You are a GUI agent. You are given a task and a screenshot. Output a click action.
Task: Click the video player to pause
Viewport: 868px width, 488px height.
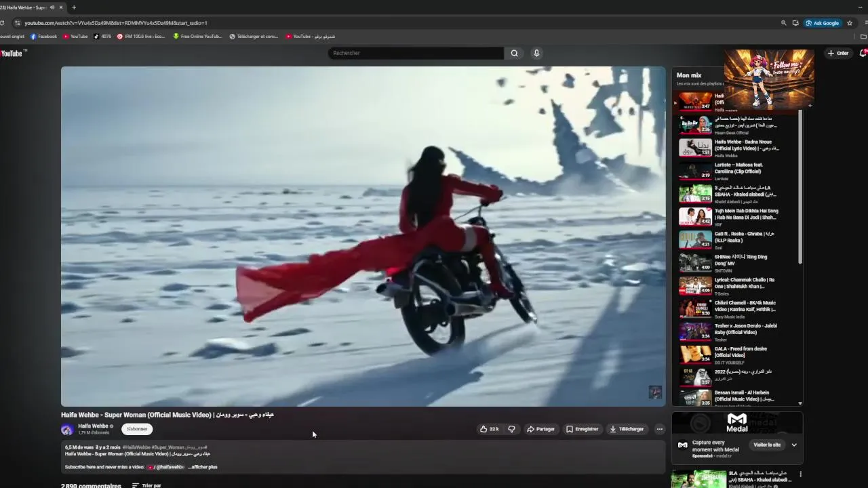coord(363,236)
